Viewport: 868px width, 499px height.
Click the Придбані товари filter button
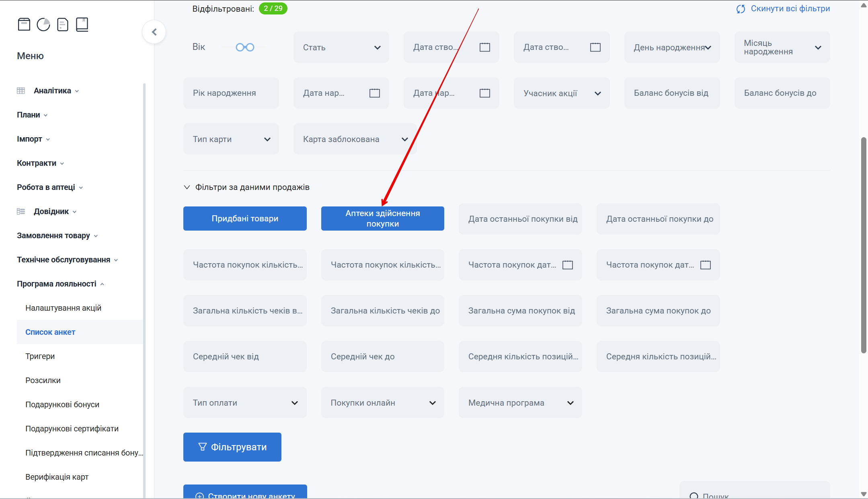pyautogui.click(x=245, y=219)
